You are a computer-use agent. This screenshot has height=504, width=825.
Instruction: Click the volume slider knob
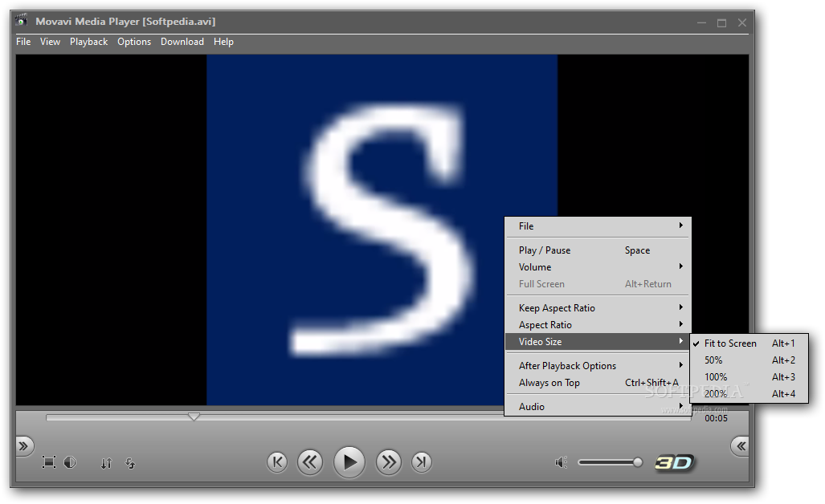click(638, 462)
